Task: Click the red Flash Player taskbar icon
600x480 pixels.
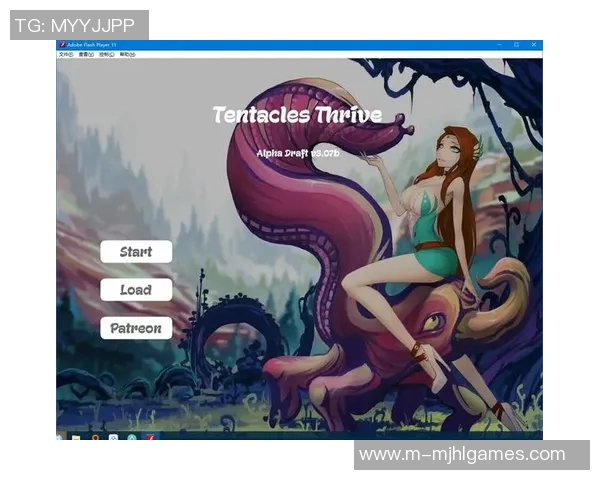Action: tap(149, 436)
